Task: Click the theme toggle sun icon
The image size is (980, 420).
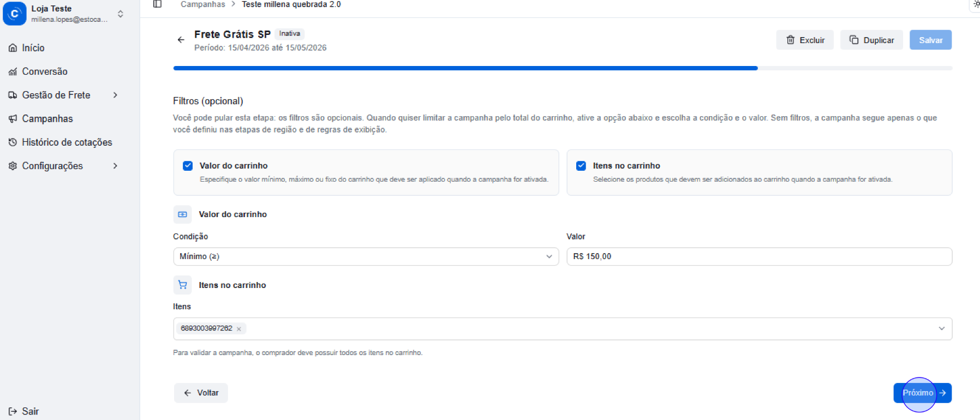Action: [976, 4]
